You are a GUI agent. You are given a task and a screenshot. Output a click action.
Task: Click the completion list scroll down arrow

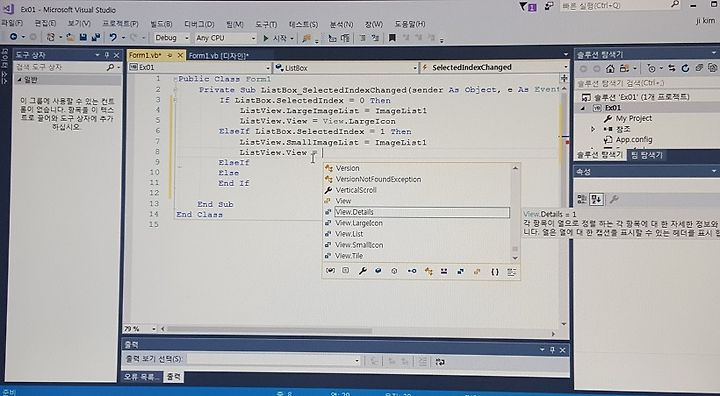click(x=515, y=258)
